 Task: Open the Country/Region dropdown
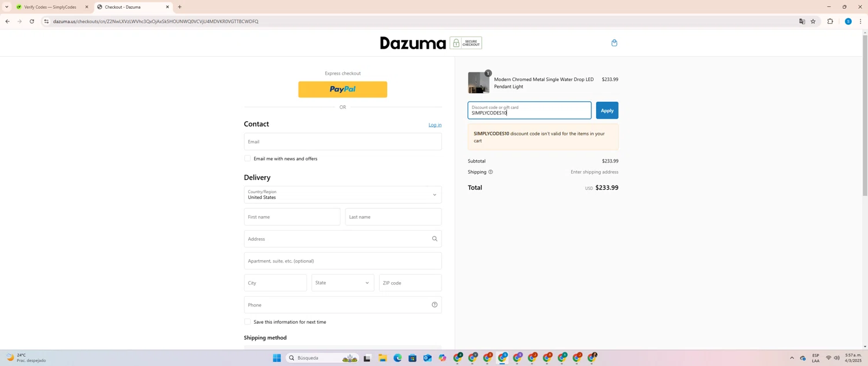[x=343, y=195]
